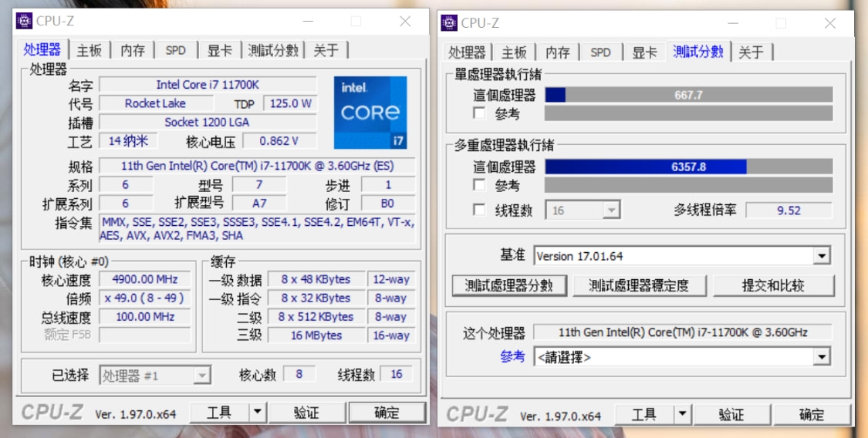Click 验证 button in the left window
The image size is (868, 438).
(306, 413)
